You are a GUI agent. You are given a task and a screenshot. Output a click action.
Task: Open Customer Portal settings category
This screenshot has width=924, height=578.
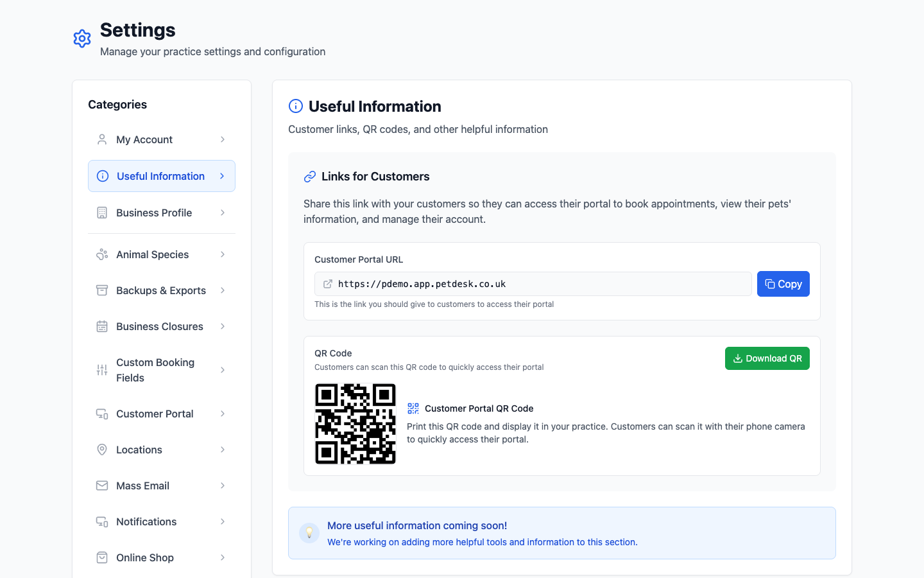point(162,414)
